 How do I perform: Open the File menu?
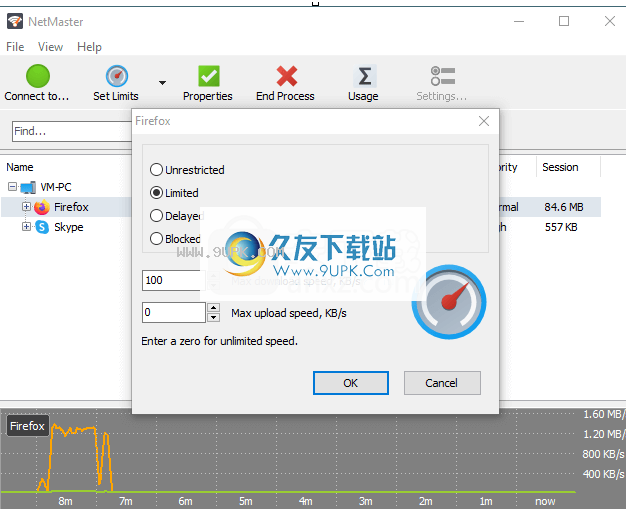point(15,47)
